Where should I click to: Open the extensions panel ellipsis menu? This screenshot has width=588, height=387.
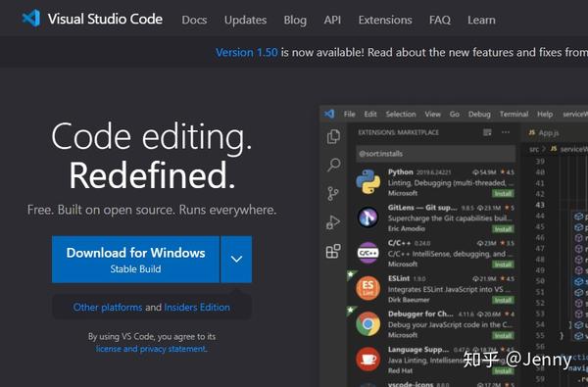tap(506, 132)
